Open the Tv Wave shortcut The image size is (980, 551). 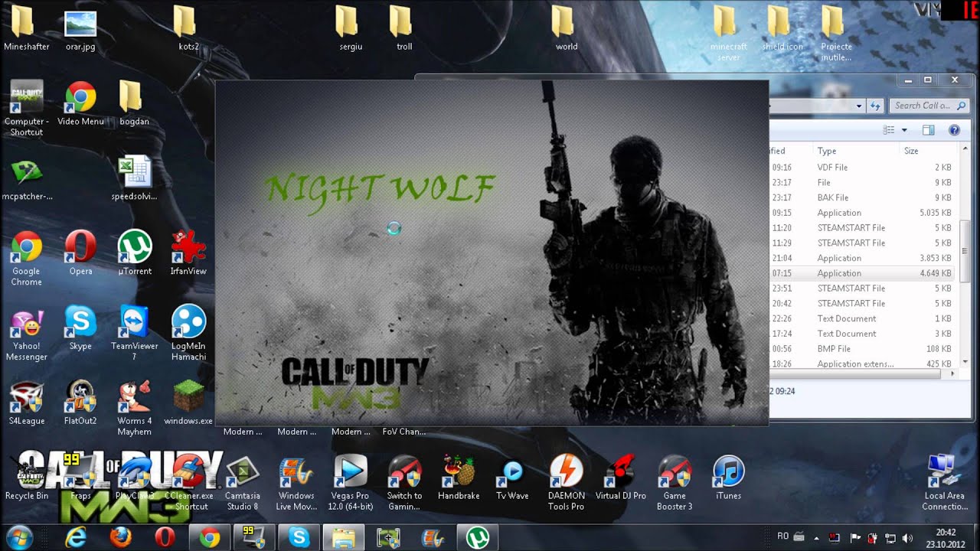(x=512, y=478)
